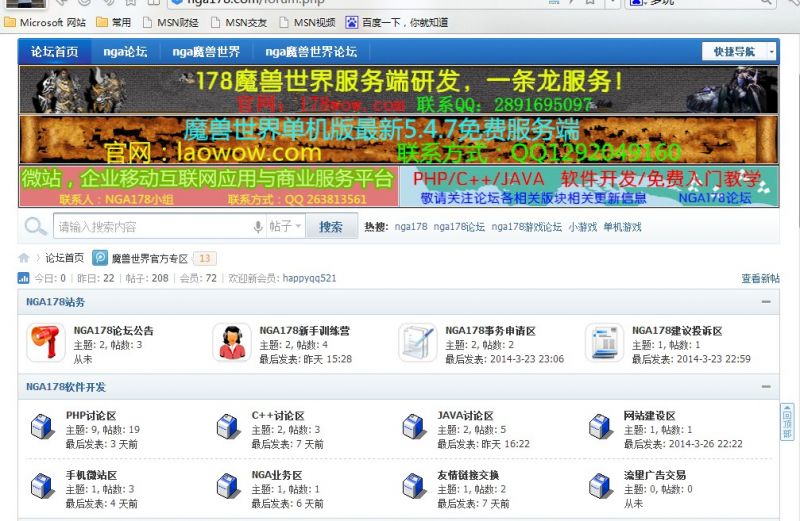Open the 常用 bookmark folder
The image size is (800, 521).
click(x=113, y=22)
